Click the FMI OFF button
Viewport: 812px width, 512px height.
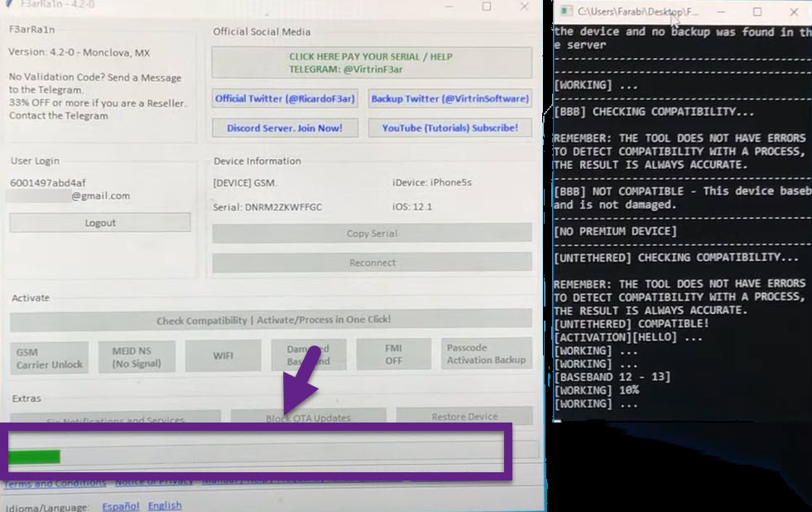click(393, 354)
